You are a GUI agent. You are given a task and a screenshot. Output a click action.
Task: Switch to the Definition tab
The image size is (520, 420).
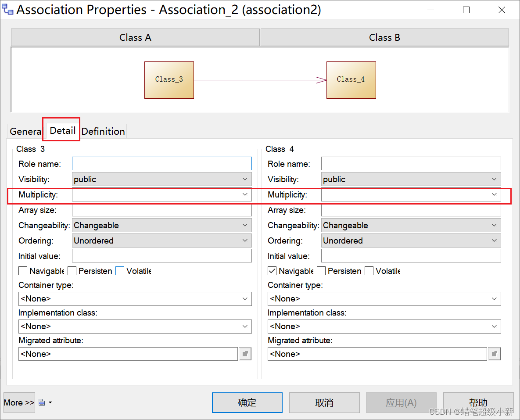pos(103,131)
